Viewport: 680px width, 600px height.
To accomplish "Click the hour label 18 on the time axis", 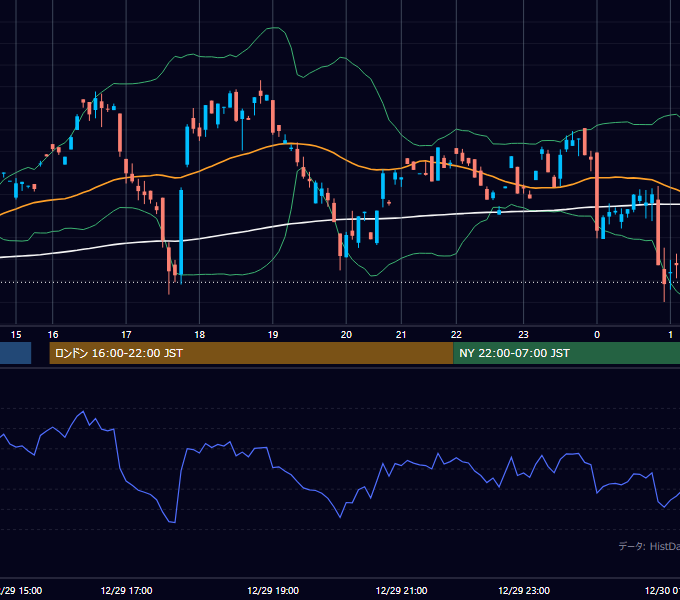I will 199,335.
